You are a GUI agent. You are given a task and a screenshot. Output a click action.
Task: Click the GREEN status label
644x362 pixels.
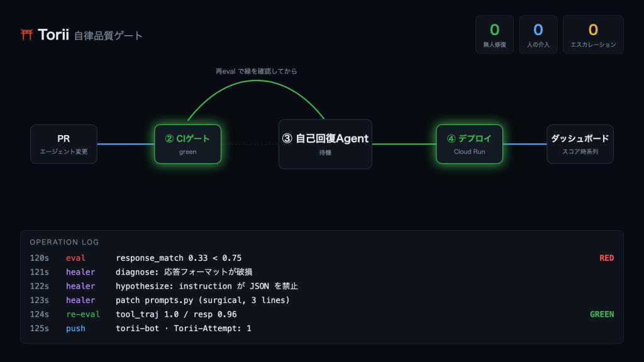click(602, 314)
